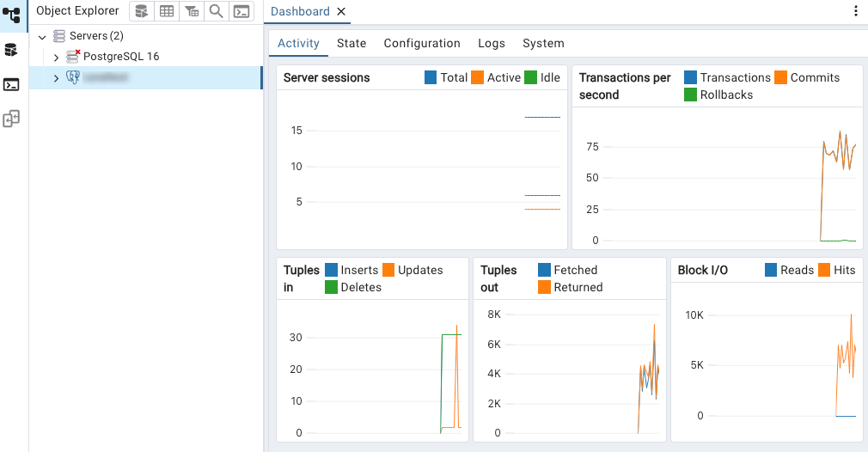The height and width of the screenshot is (452, 868).
Task: Close the Dashboard tab
Action: (341, 11)
